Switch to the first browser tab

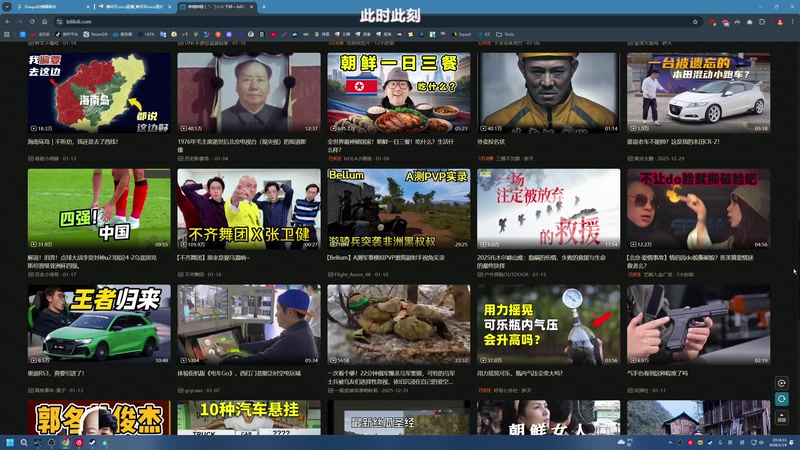(x=51, y=7)
